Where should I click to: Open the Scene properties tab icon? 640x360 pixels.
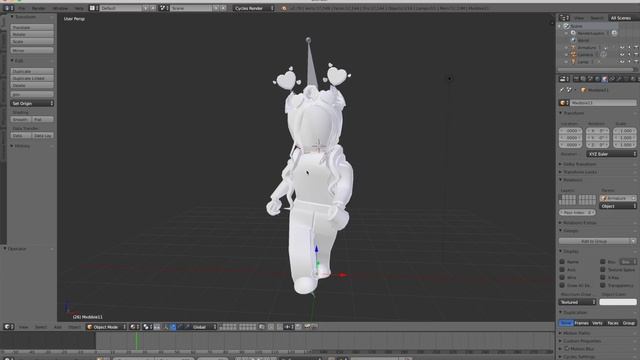tap(591, 79)
